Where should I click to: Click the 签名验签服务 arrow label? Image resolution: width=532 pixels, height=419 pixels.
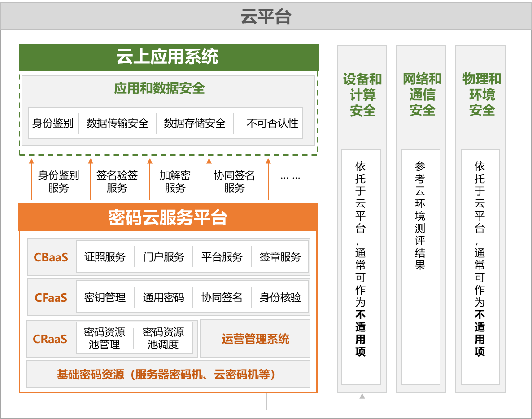(x=117, y=181)
